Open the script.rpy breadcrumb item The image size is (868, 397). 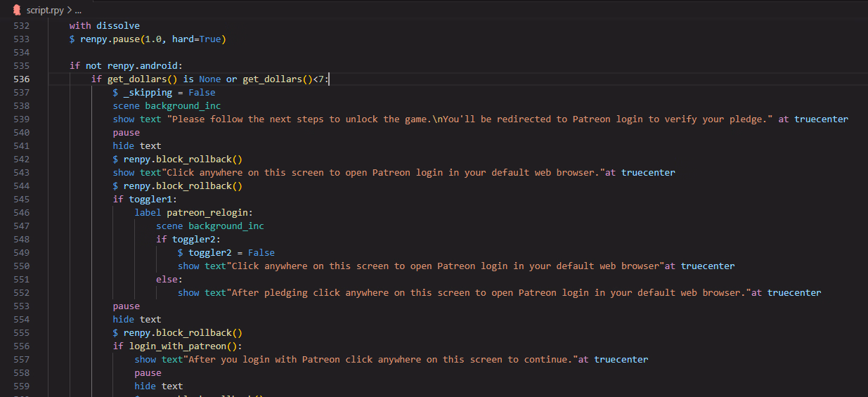[44, 11]
